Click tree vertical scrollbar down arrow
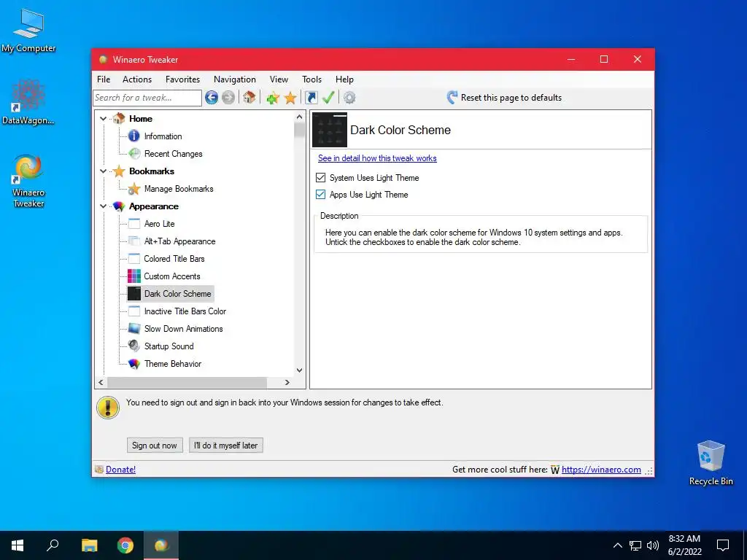The width and height of the screenshot is (747, 560). [x=299, y=370]
